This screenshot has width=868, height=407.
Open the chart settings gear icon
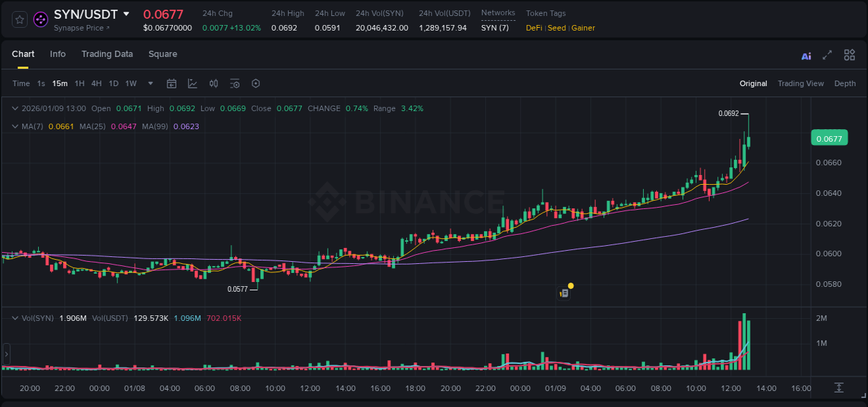256,83
